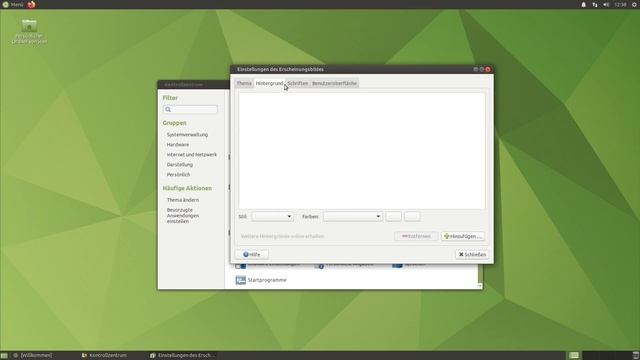This screenshot has height=360, width=640.
Task: Switch to Kontrollzentrum taskbar entry
Action: (104, 356)
